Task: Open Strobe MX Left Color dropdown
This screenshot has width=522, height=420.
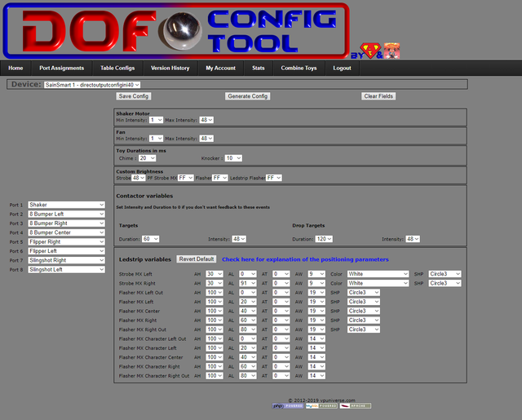Action: 378,274
